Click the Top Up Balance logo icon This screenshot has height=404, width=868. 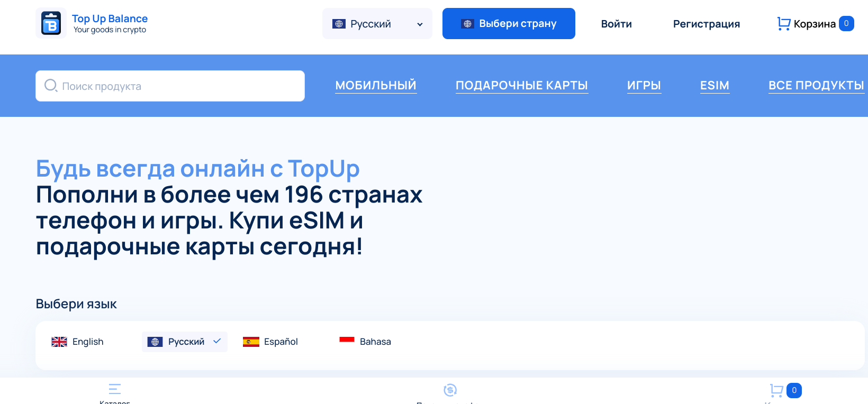[51, 23]
